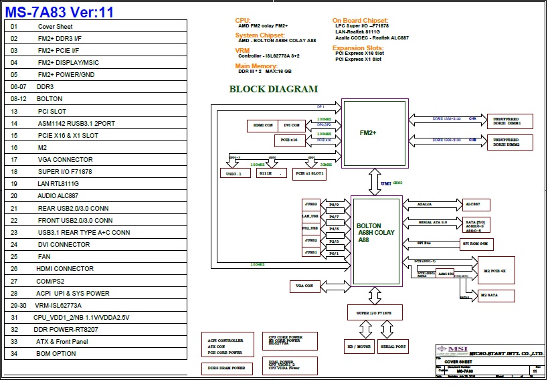Click the M2 PCIE 4X block
The height and width of the screenshot is (392, 554).
[x=496, y=270]
